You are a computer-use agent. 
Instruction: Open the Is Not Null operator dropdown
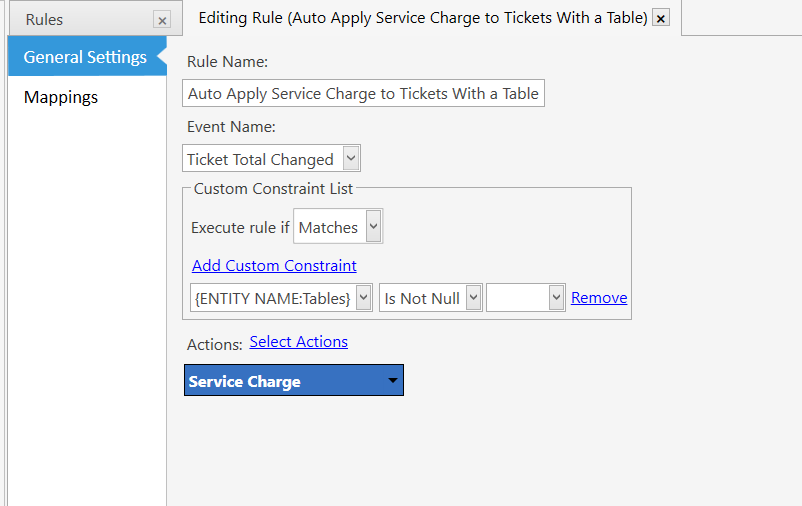pos(430,298)
